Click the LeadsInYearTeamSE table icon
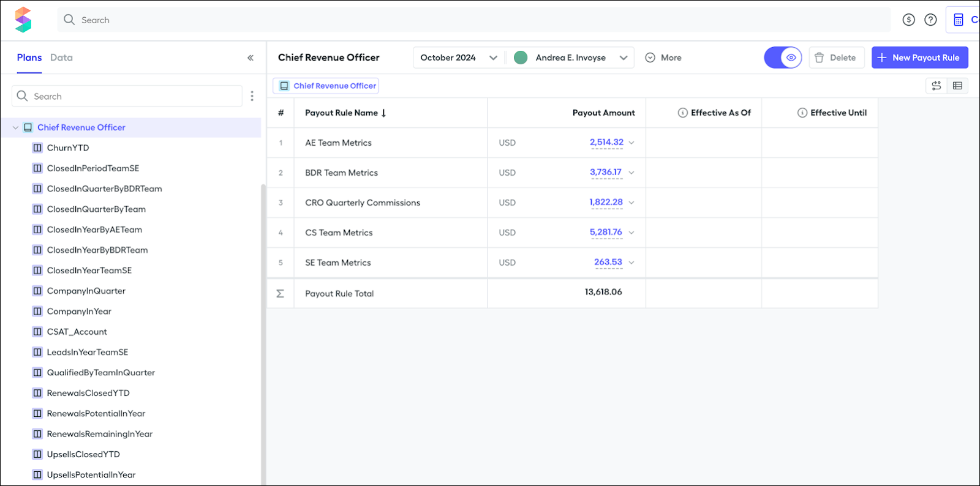This screenshot has width=980, height=486. coord(37,352)
